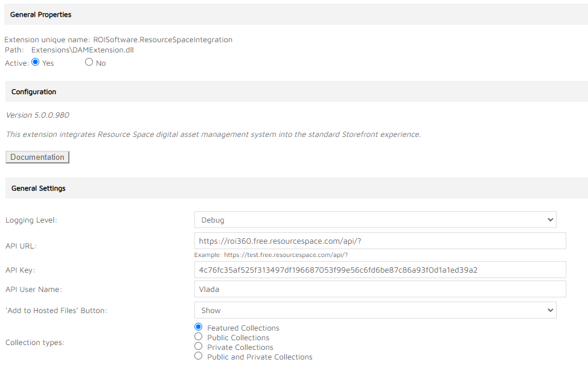Image resolution: width=588 pixels, height=371 pixels.
Task: Set Active to No
Action: click(89, 62)
